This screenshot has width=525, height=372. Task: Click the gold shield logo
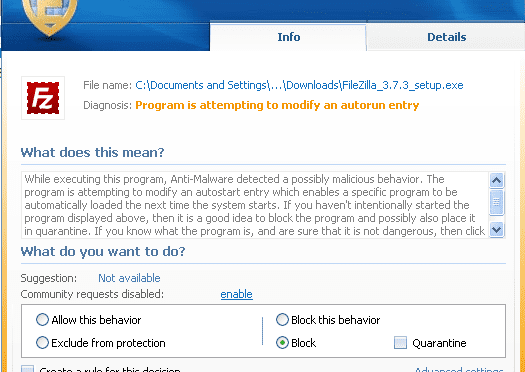tap(50, 17)
